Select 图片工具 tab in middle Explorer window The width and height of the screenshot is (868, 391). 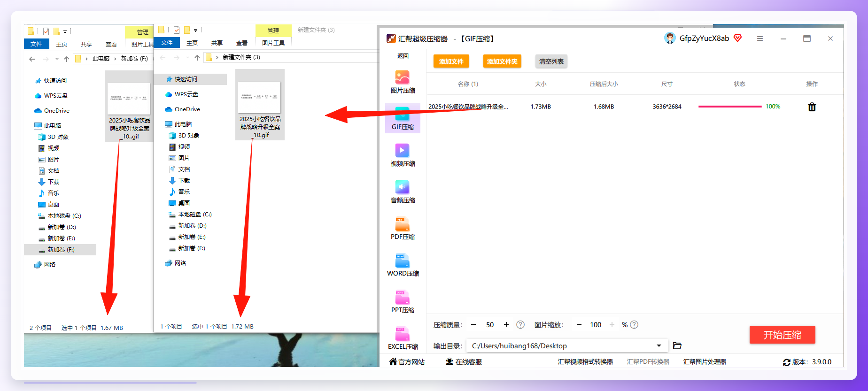(x=273, y=43)
